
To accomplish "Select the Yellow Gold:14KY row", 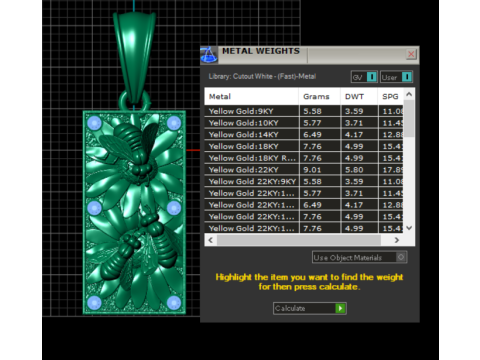I will [304, 135].
